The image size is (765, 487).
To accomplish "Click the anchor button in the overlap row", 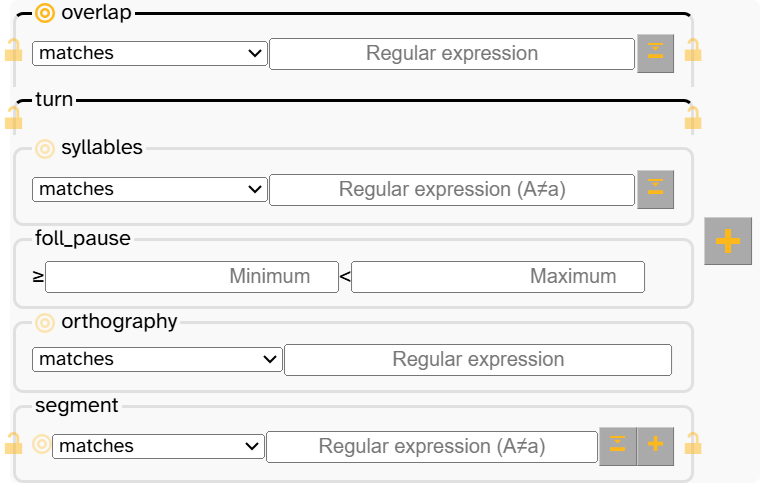I will [x=656, y=53].
